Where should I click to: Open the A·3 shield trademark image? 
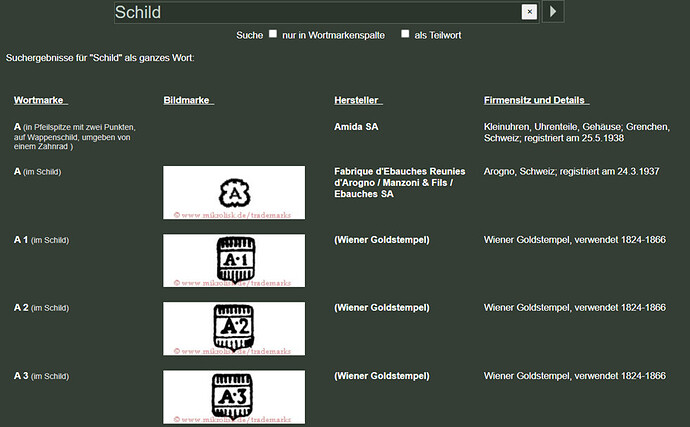coord(234,397)
